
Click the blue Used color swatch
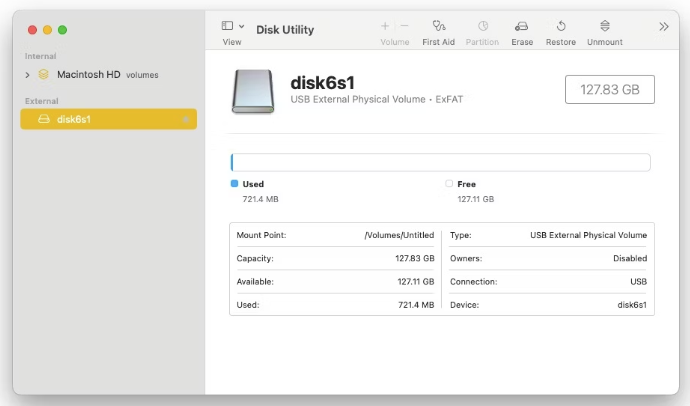click(235, 183)
